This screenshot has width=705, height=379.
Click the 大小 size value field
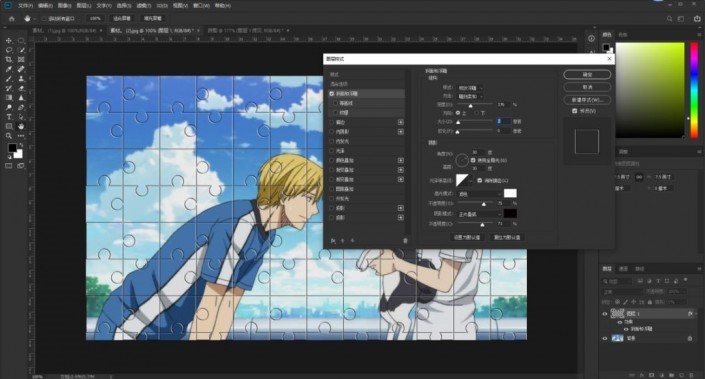pos(504,121)
